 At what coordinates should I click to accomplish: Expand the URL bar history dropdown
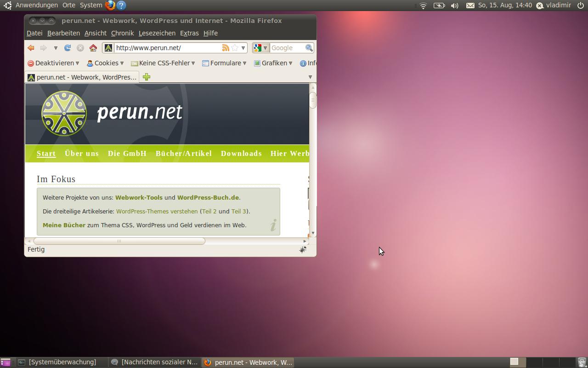pos(243,48)
